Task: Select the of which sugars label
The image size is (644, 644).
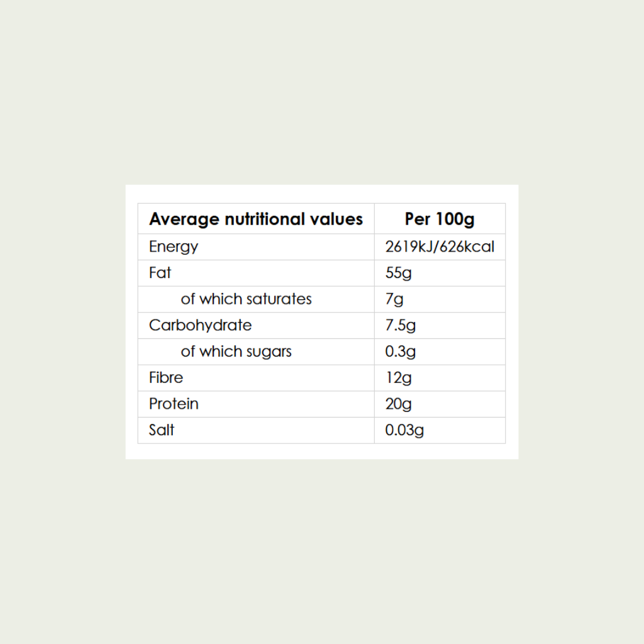Action: pyautogui.click(x=236, y=352)
